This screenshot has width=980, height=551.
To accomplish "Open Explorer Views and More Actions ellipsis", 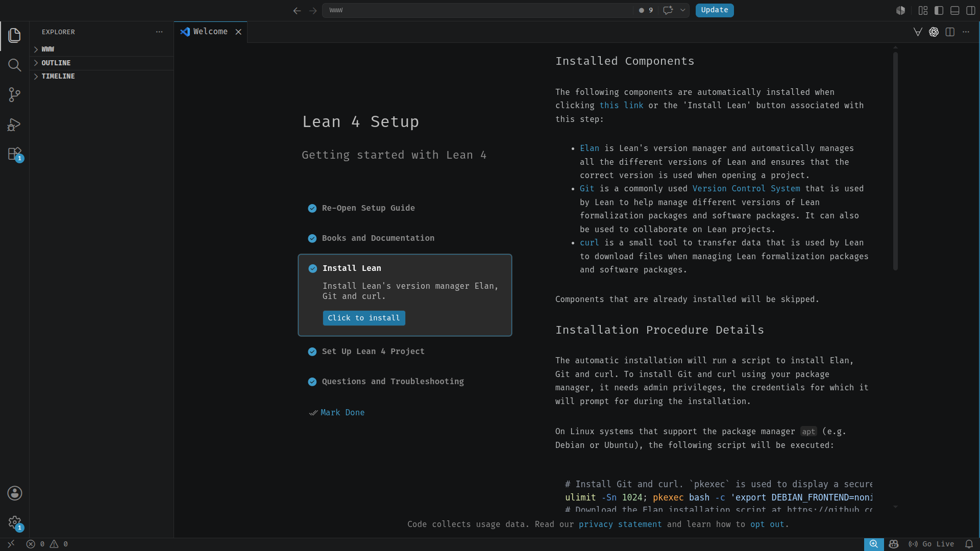I will (159, 32).
